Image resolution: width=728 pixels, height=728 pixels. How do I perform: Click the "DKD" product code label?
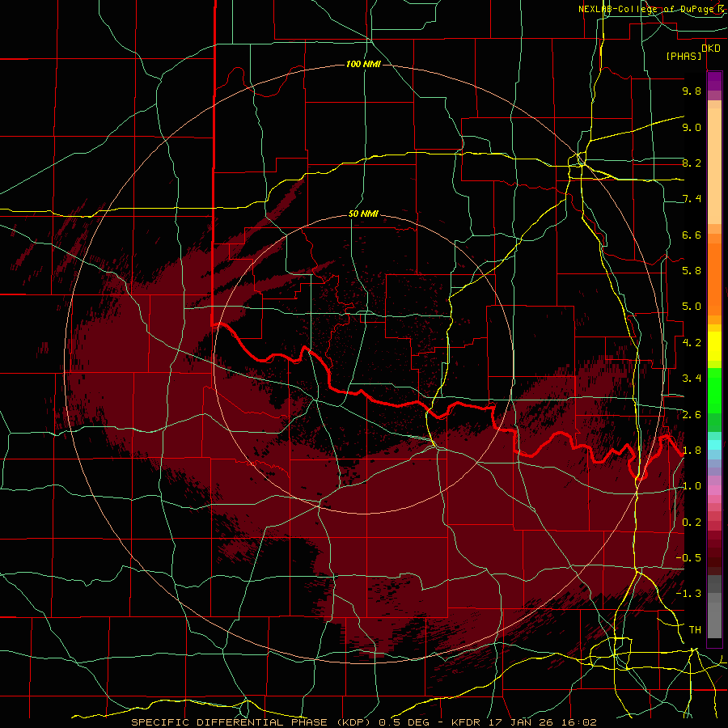click(x=711, y=49)
